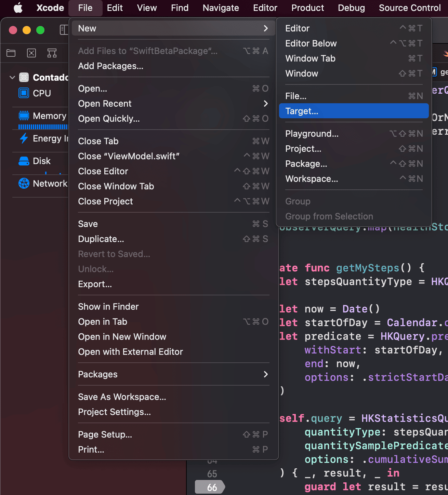Select the Symbol navigator hierarchy icon
448x495 pixels.
point(52,53)
